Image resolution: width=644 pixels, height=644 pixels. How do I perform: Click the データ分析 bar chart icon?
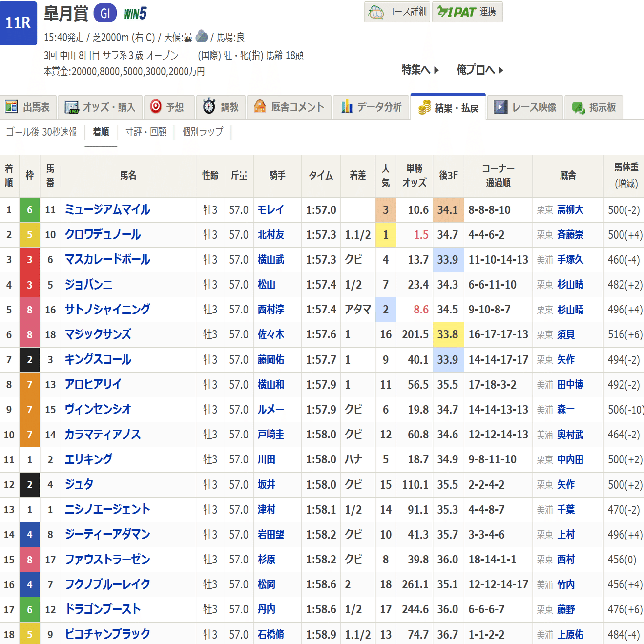347,106
